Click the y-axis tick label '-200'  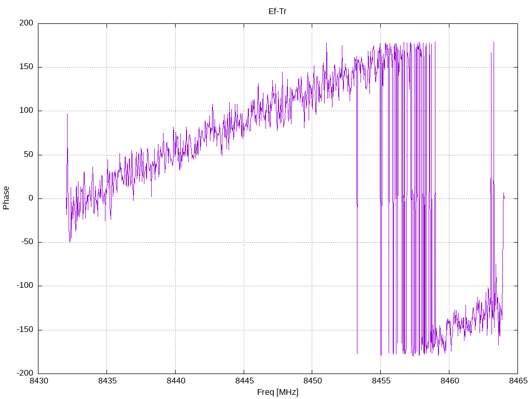25,373
